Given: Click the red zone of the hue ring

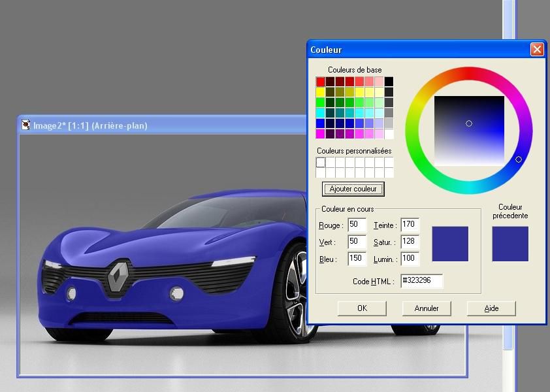Looking at the screenshot, I should 469,73.
